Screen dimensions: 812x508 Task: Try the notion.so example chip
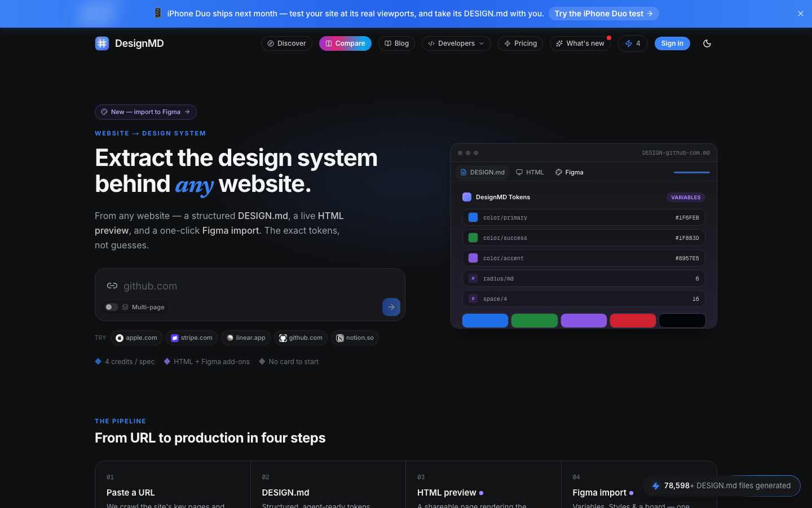[x=355, y=338]
